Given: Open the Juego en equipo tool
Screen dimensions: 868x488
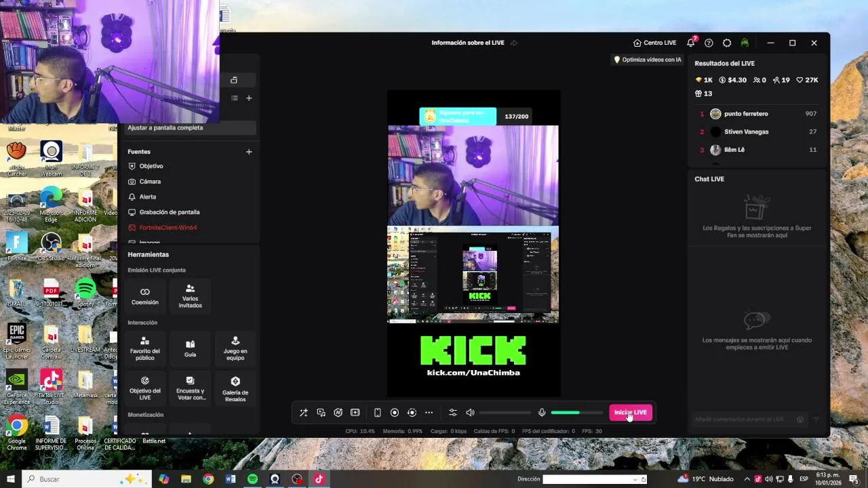Looking at the screenshot, I should pos(235,348).
